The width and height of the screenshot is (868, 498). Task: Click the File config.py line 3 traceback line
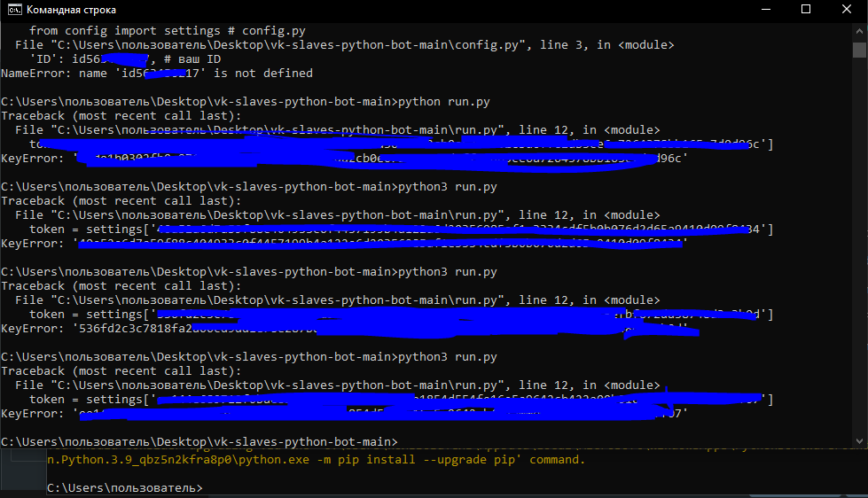[344, 45]
